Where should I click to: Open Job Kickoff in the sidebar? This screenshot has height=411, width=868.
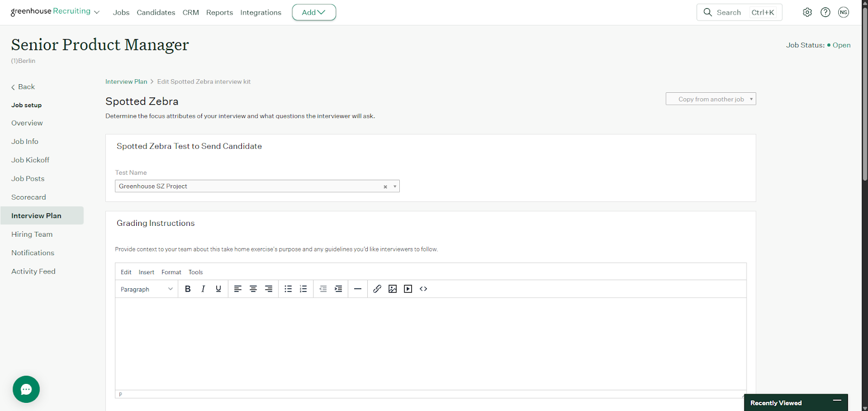coord(30,160)
